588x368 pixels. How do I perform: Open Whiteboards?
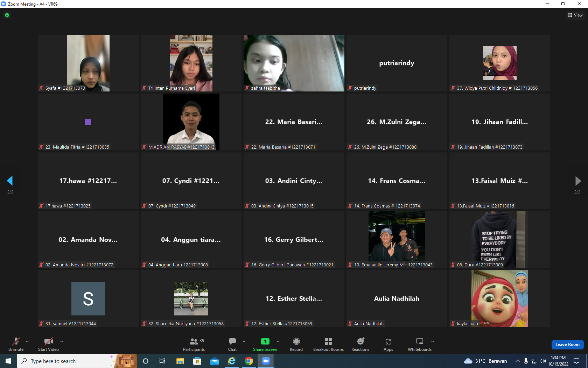click(419, 344)
